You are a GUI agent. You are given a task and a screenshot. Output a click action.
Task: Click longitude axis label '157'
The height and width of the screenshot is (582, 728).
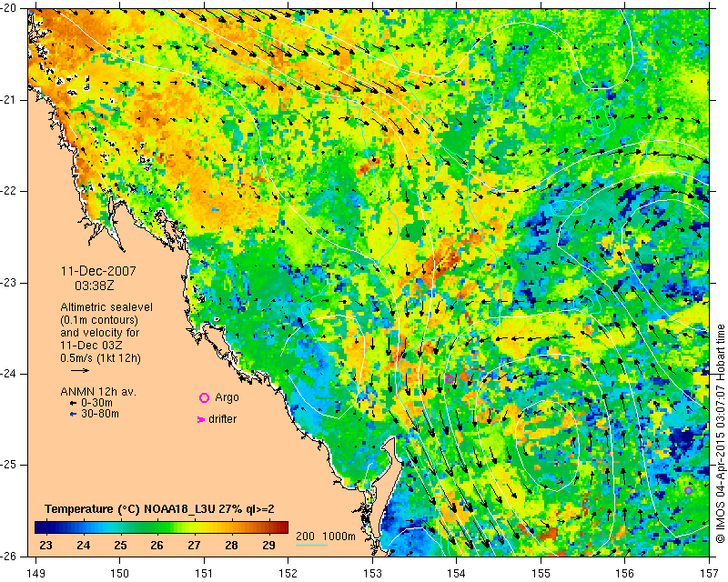point(709,573)
